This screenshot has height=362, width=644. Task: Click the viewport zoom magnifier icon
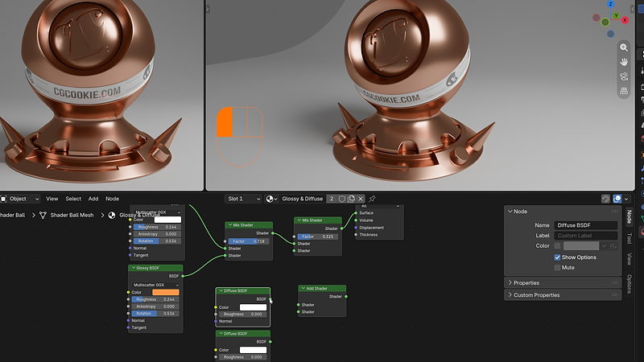[x=623, y=47]
